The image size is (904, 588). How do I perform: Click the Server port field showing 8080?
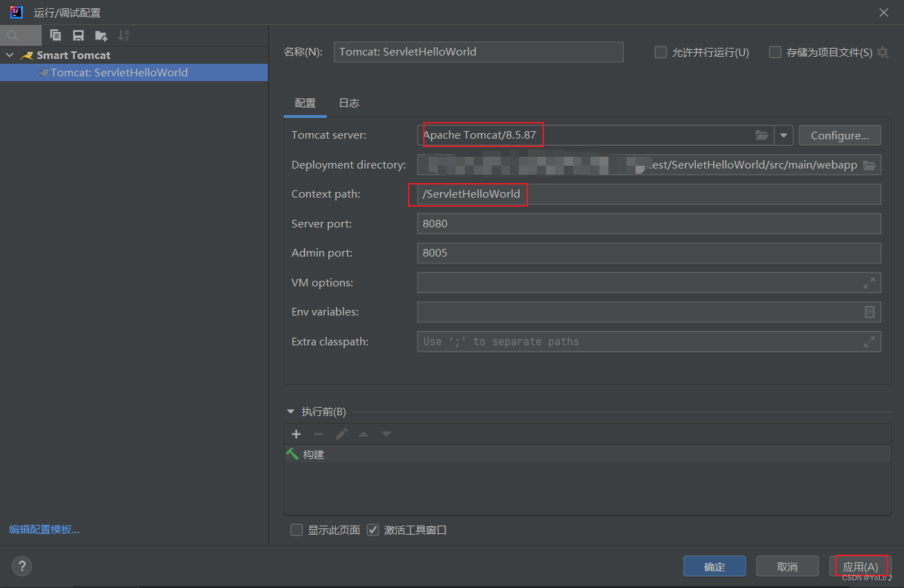coord(649,224)
